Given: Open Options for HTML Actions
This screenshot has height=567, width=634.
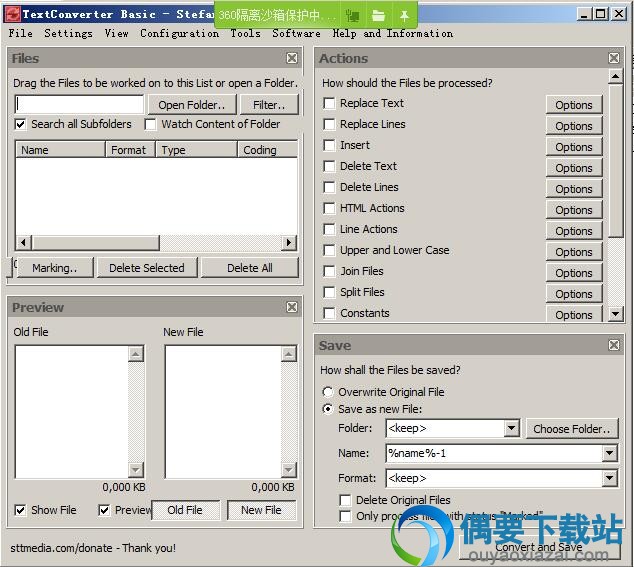Looking at the screenshot, I should click(x=574, y=210).
